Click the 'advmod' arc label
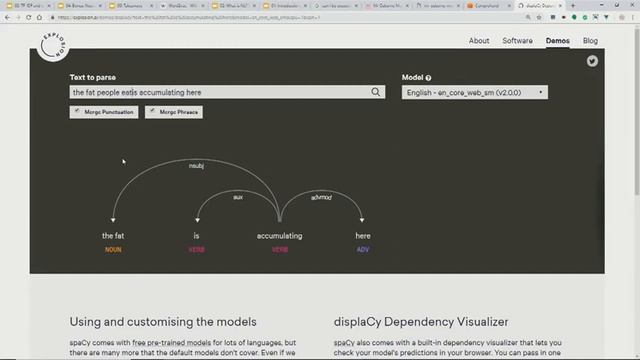Viewport: 640px width, 360px height. pyautogui.click(x=321, y=197)
